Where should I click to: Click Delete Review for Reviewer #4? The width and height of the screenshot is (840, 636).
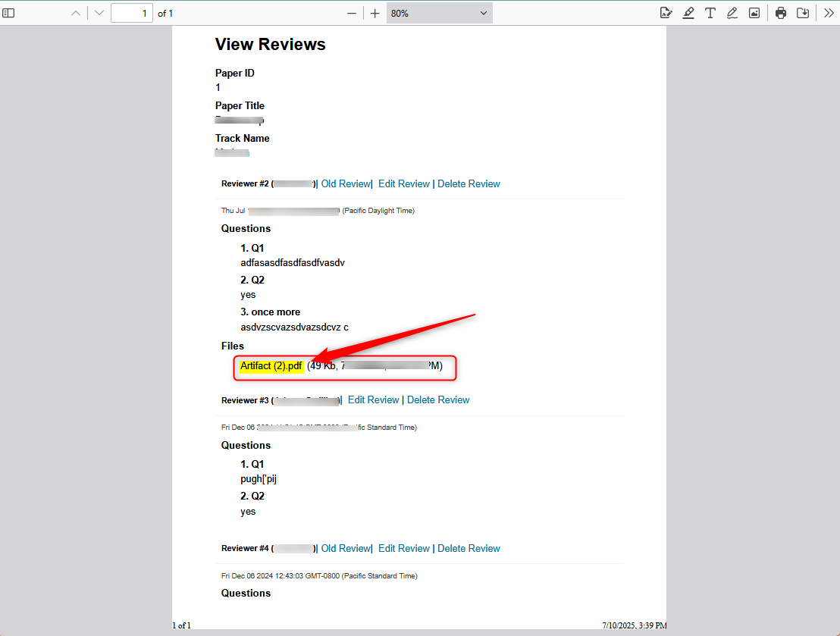click(x=469, y=548)
